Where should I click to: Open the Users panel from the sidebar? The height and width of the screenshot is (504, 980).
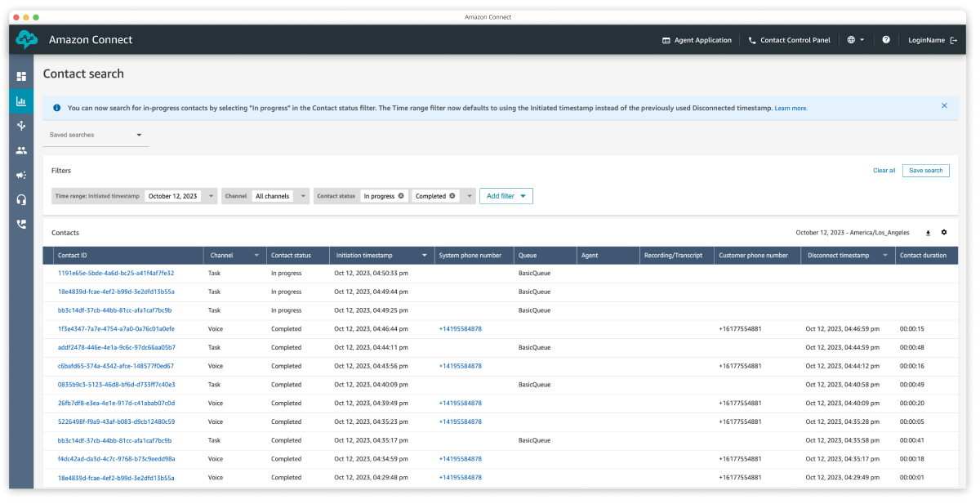coord(21,150)
